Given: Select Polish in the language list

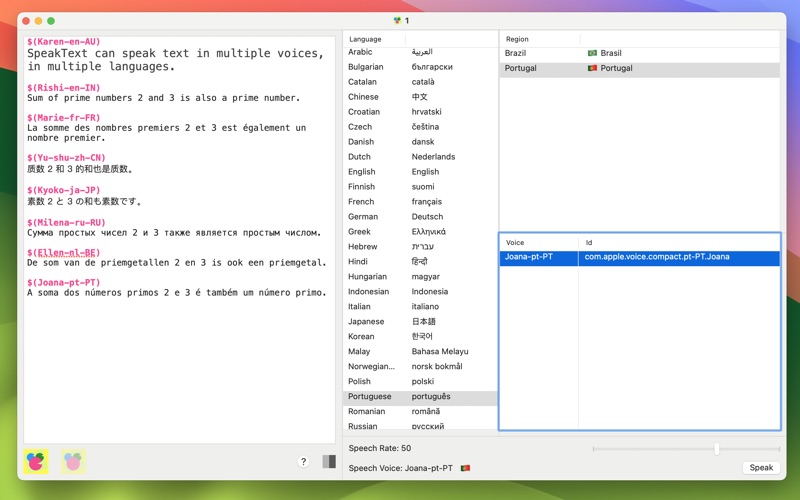Looking at the screenshot, I should pos(420,382).
